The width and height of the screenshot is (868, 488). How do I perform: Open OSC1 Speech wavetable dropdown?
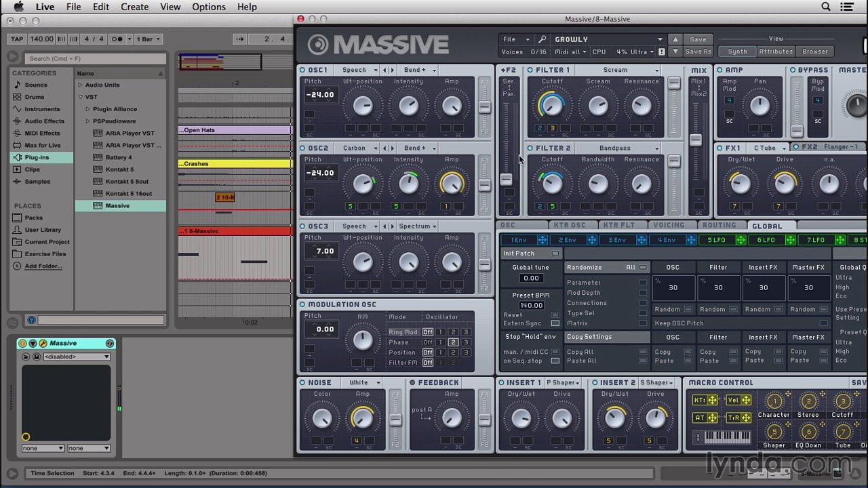(357, 70)
